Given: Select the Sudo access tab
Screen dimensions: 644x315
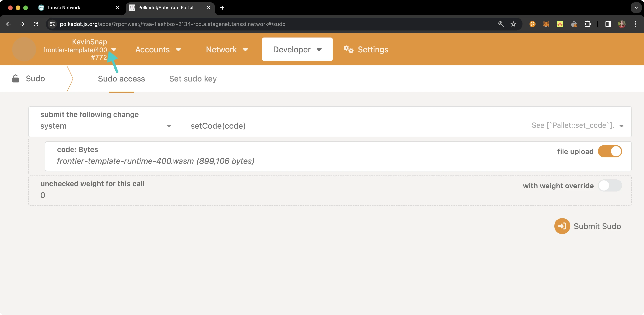Looking at the screenshot, I should click(x=121, y=79).
